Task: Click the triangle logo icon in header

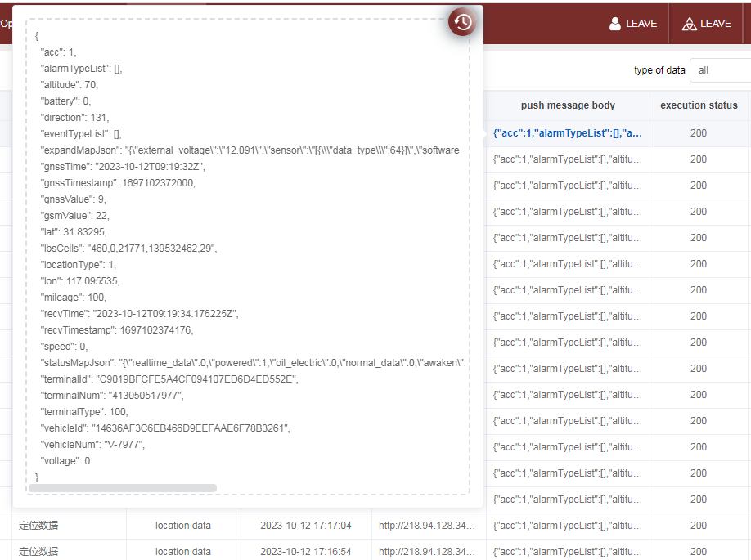Action: 689,24
